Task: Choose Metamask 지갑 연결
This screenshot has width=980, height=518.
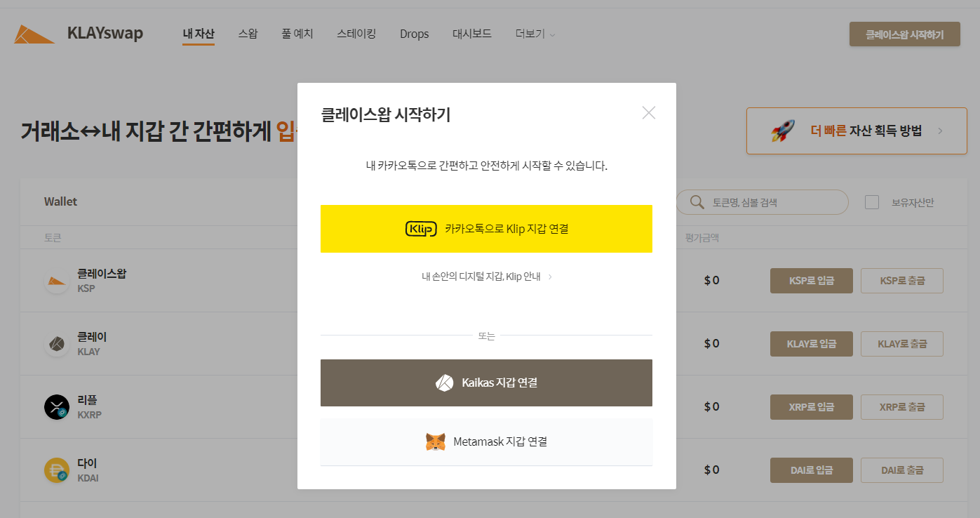Action: (x=486, y=442)
